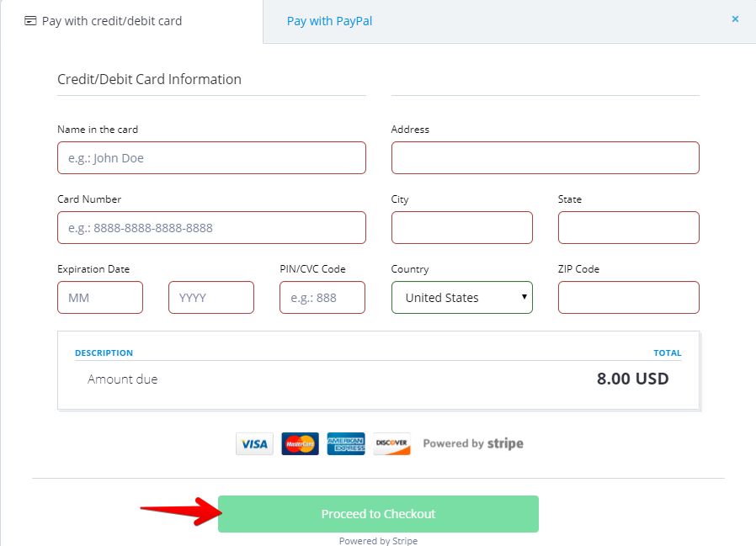Click the credit card icon in the tab
This screenshot has height=546, width=756.
(x=30, y=21)
